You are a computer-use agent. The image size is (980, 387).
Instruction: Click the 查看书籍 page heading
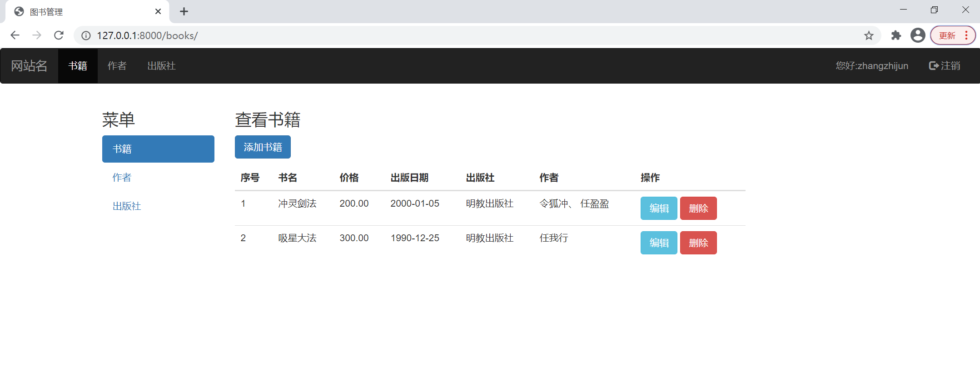pyautogui.click(x=268, y=120)
